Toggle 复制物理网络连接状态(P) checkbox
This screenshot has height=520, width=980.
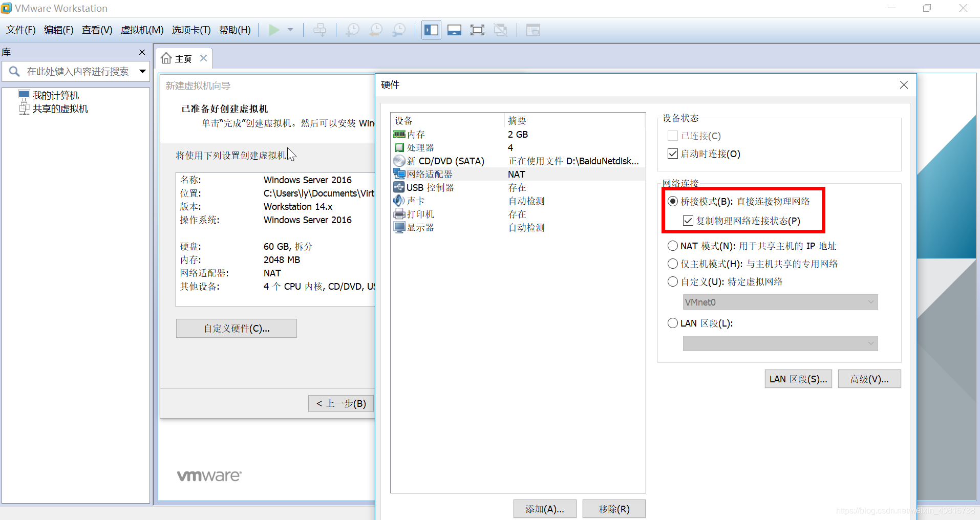click(x=688, y=221)
